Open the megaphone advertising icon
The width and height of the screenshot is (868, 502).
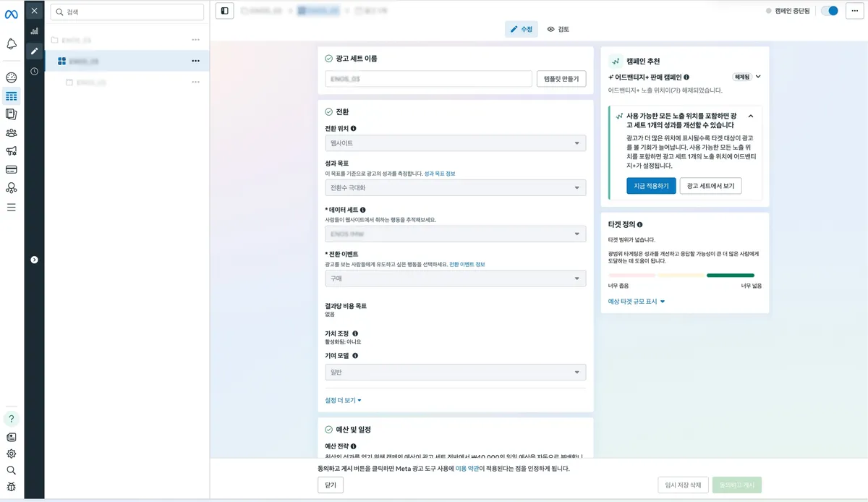click(11, 151)
